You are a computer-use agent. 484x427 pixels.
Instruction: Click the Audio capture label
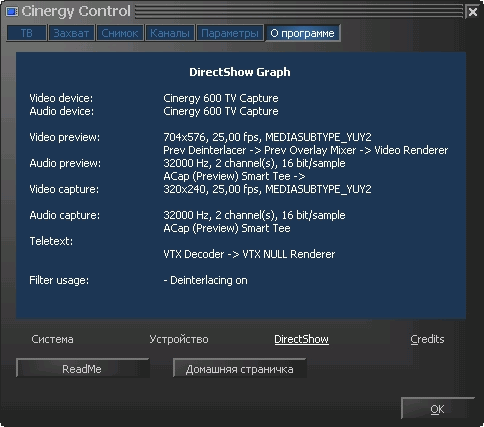coord(65,215)
